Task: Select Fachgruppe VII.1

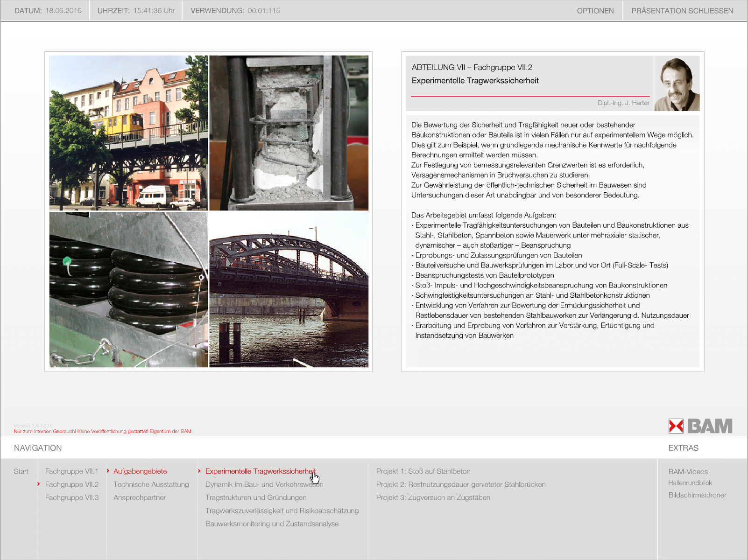Action: pos(72,471)
